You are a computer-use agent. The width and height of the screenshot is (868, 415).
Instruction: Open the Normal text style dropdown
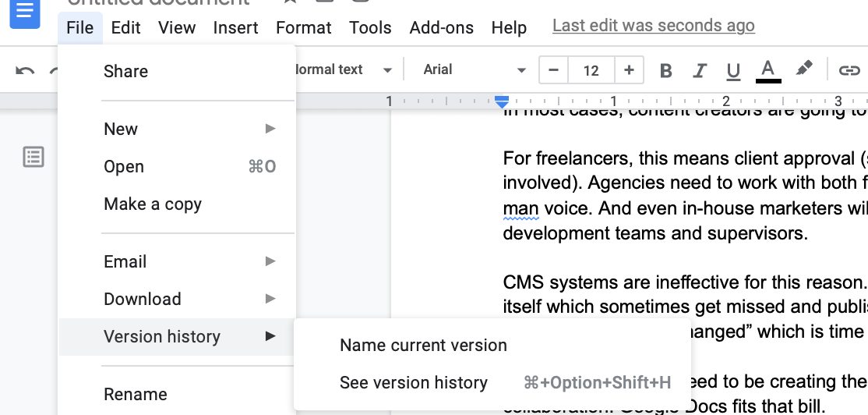coord(344,69)
